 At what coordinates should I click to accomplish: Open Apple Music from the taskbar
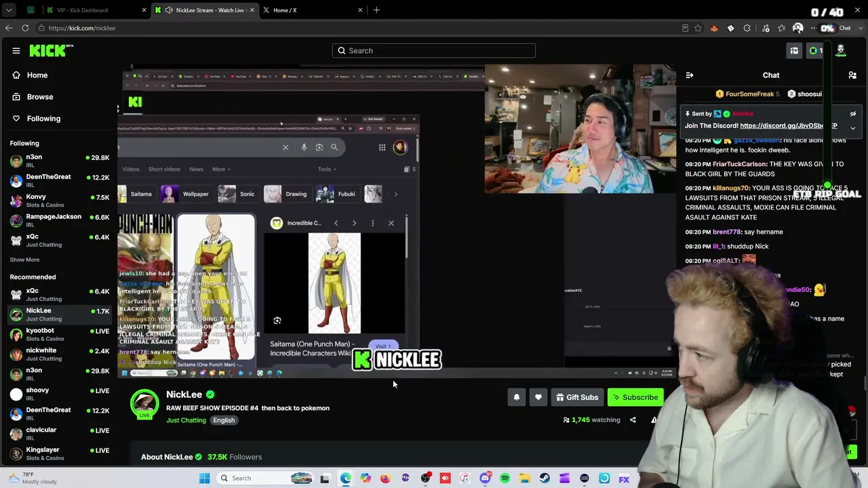pos(465,479)
